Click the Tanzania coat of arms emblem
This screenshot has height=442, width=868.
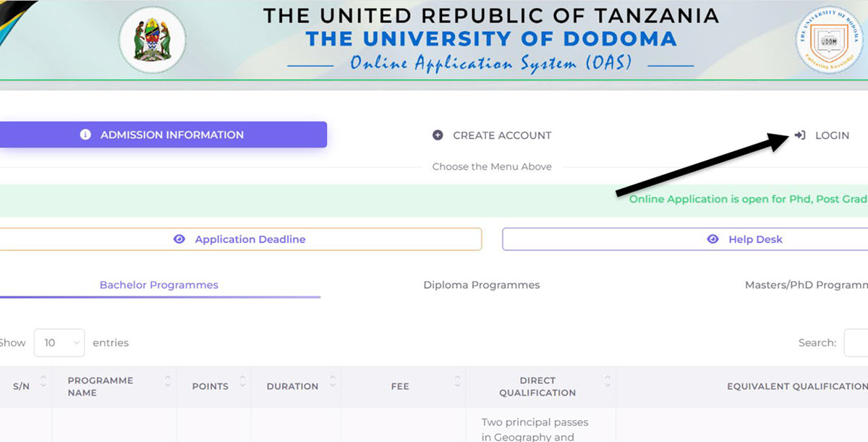point(152,40)
